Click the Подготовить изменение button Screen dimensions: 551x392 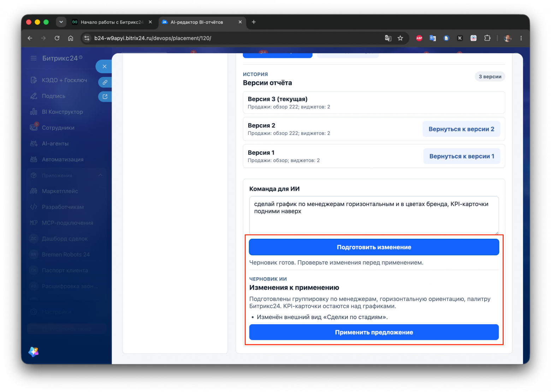coord(374,247)
